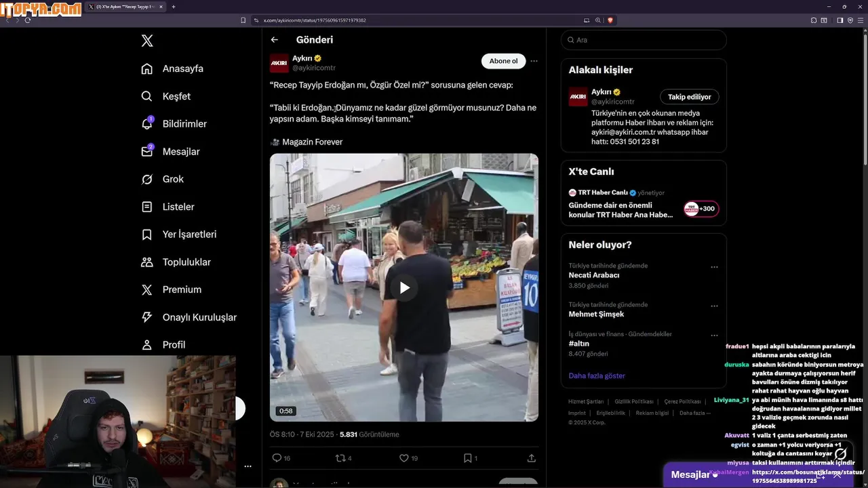Open Hizmet Şartları footer link

[x=586, y=402]
